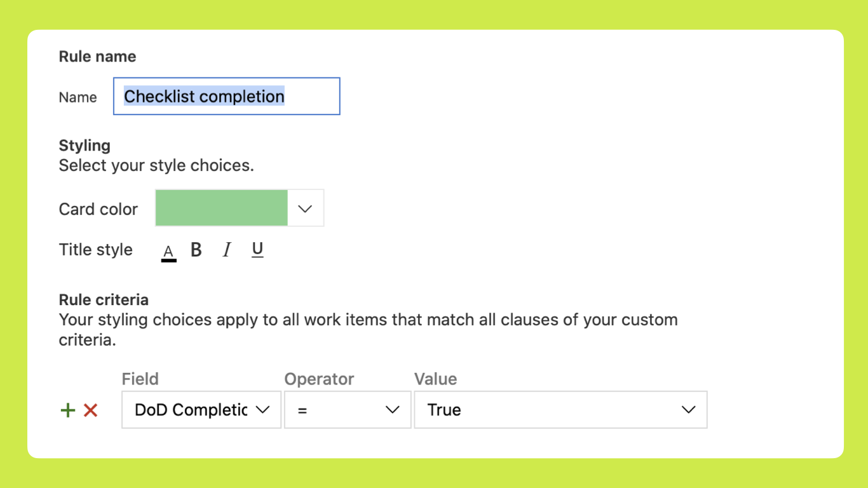
Task: Click the Styling section heading
Action: coord(85,146)
